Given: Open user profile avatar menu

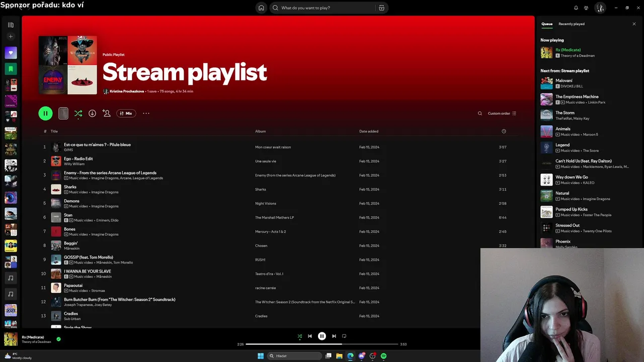Looking at the screenshot, I should [x=600, y=8].
